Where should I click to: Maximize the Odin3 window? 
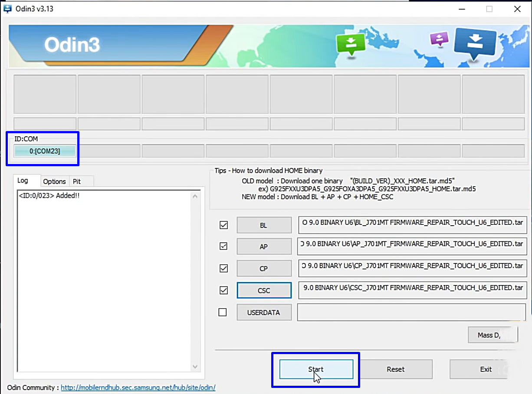(489, 9)
